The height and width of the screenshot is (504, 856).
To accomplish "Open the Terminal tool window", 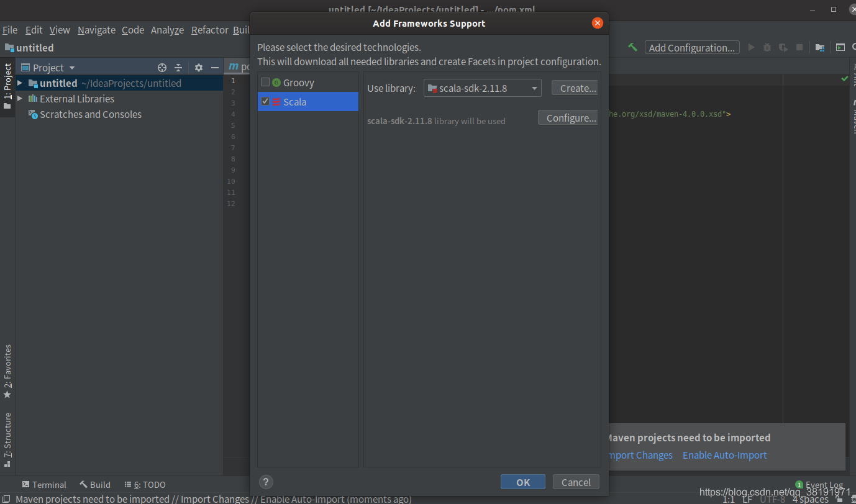I will (x=44, y=485).
